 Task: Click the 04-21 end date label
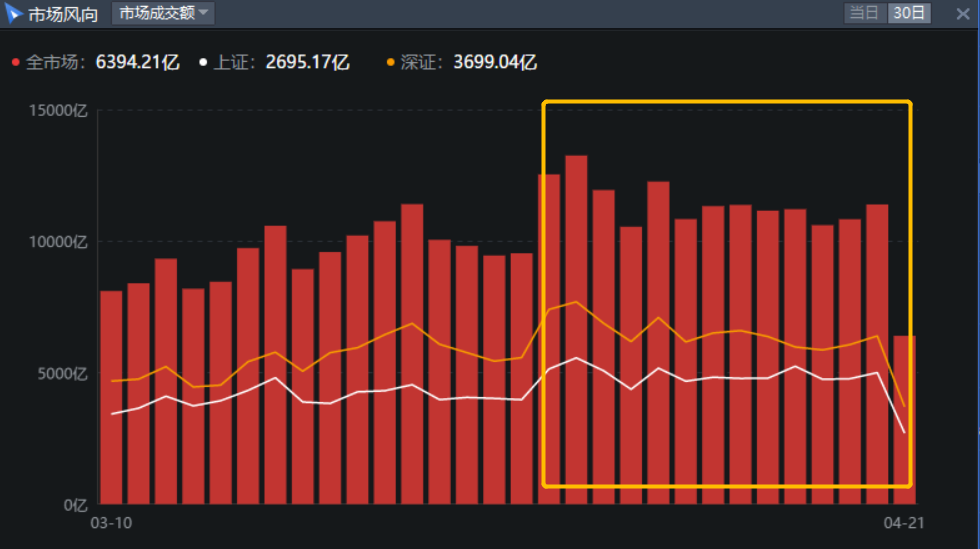(904, 523)
